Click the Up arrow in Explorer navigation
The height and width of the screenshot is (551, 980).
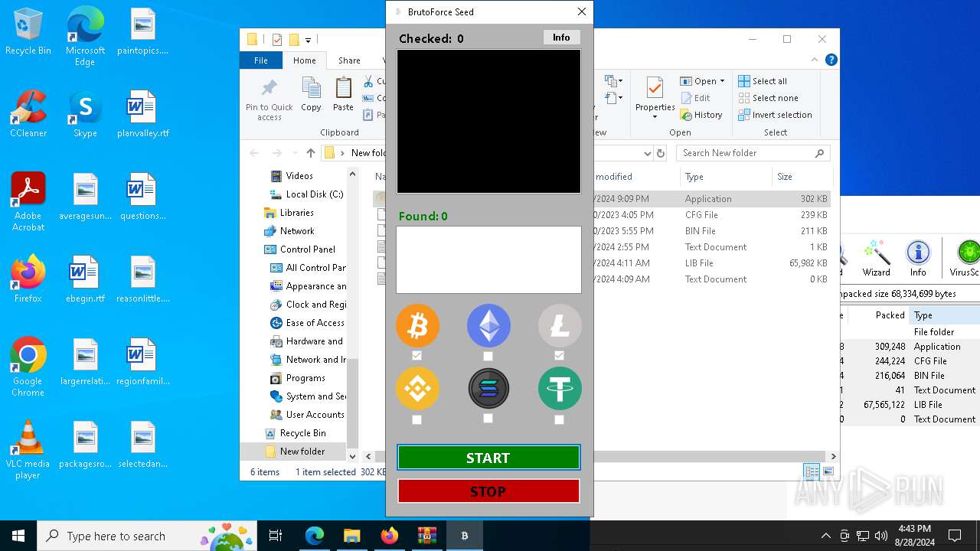(310, 153)
